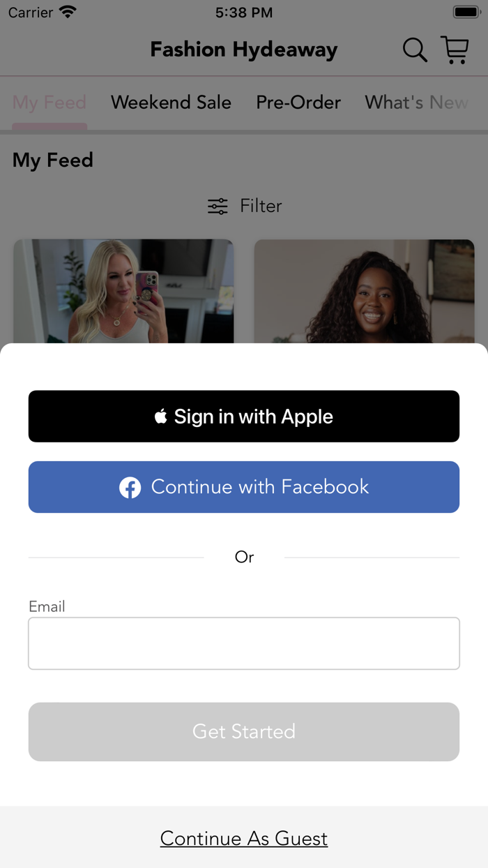Switch to the Weekend Sale tab
488x868 pixels.
(x=171, y=103)
